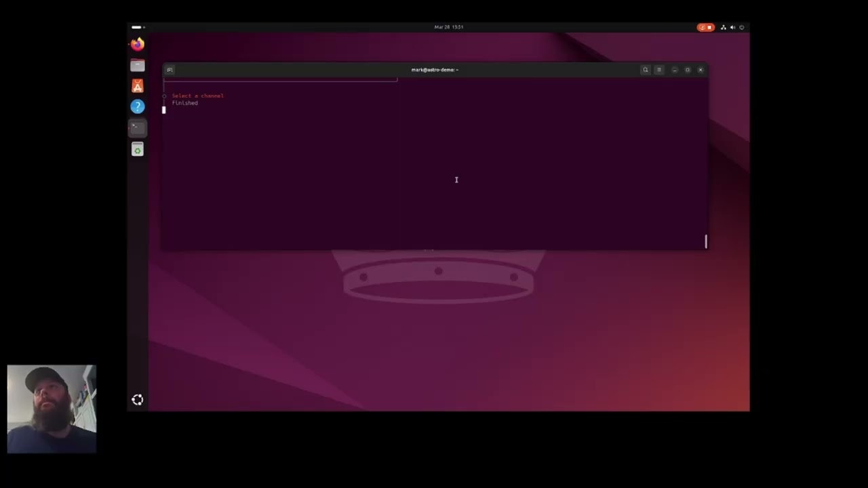The width and height of the screenshot is (868, 488).
Task: Open the terminal hamburger menu
Action: click(x=659, y=70)
